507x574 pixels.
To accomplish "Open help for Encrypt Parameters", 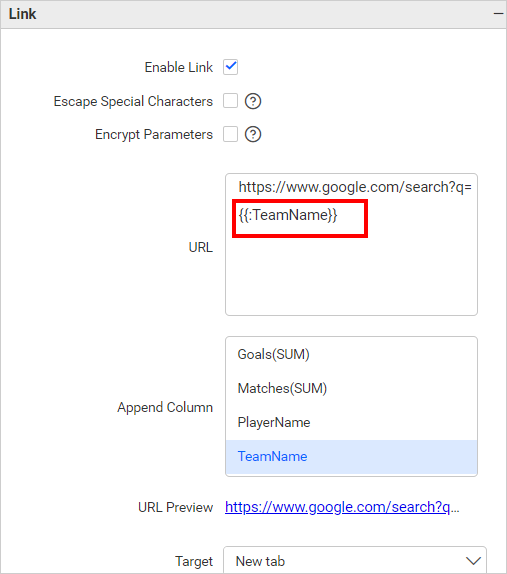I will (253, 134).
